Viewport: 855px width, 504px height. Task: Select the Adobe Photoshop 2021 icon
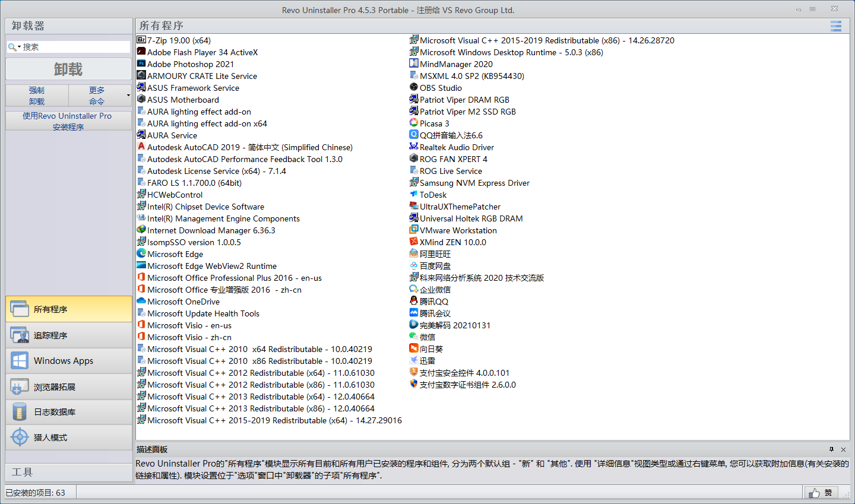coord(141,64)
